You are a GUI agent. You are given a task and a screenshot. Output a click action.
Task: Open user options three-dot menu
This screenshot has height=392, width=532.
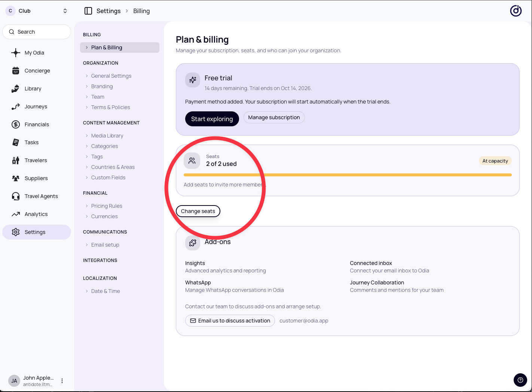click(x=62, y=381)
